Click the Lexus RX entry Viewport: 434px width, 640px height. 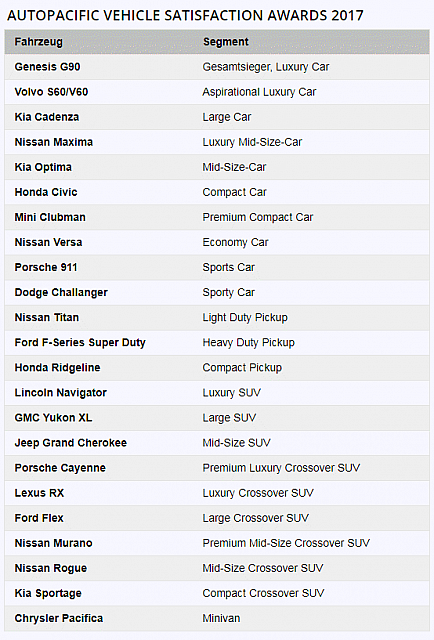(40, 493)
